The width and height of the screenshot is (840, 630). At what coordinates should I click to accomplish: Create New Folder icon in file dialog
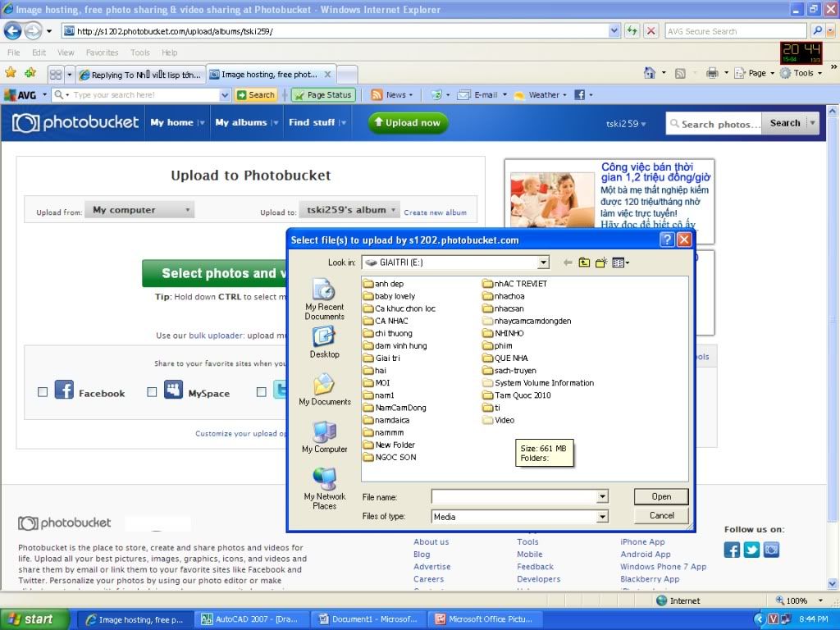pos(601,262)
